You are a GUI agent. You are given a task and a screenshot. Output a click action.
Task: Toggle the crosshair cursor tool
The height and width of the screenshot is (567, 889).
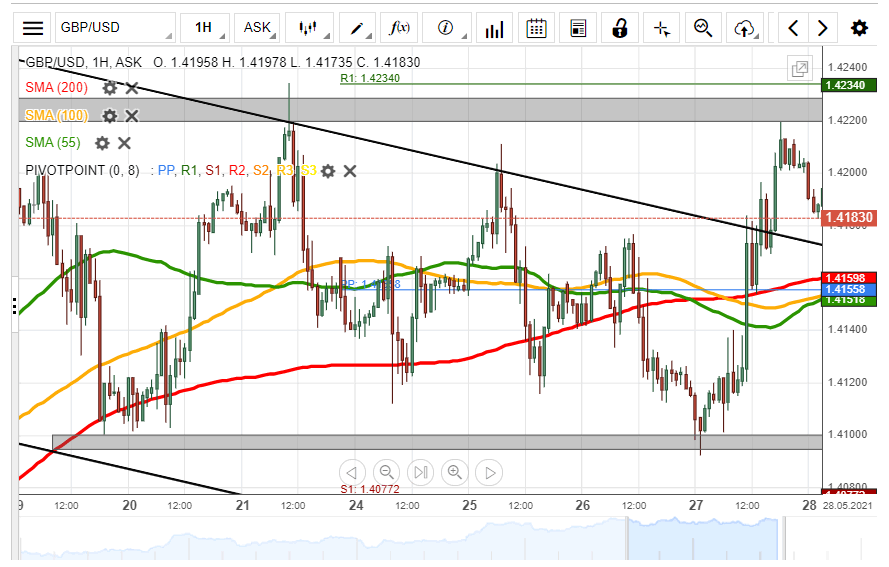point(661,28)
